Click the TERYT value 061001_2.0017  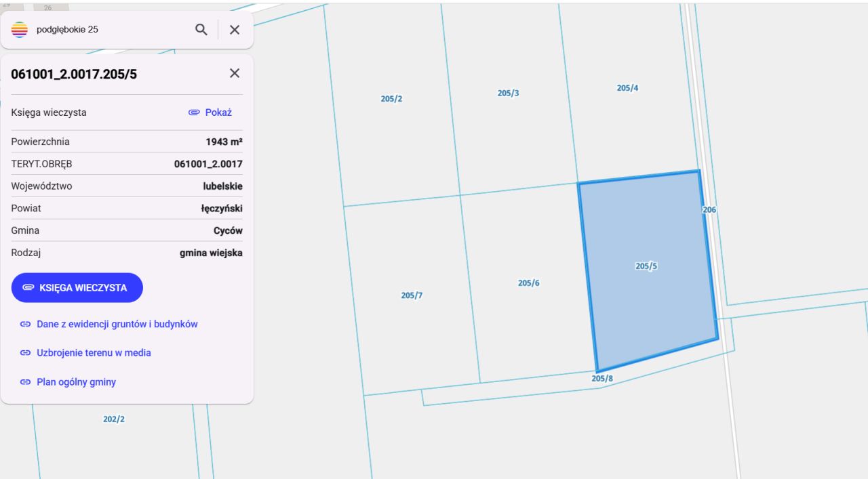209,164
